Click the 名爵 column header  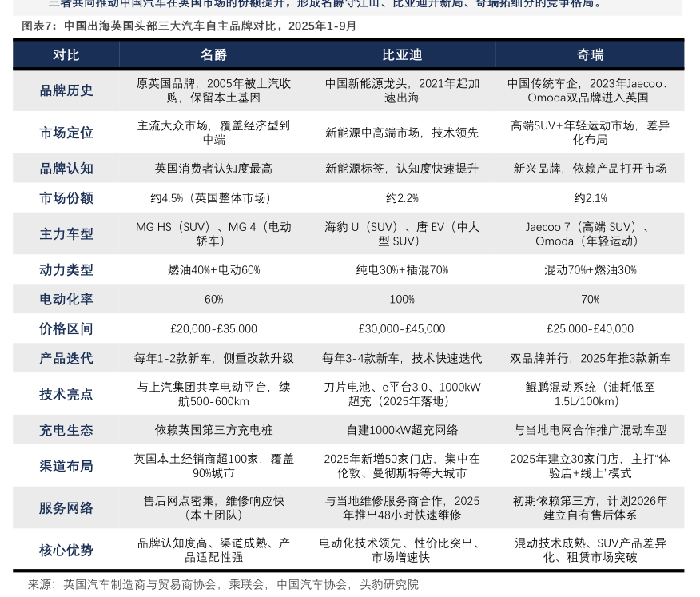[213, 54]
